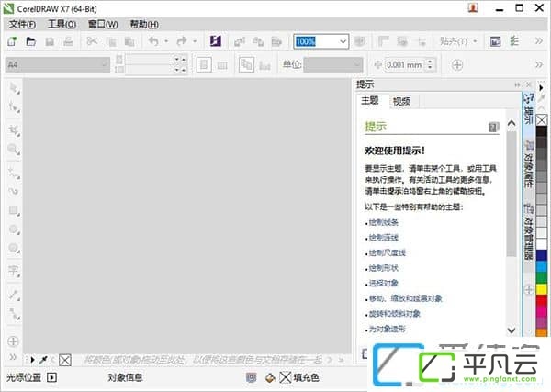Open the 绘制形状 hint link
The width and height of the screenshot is (551, 392).
(x=383, y=268)
